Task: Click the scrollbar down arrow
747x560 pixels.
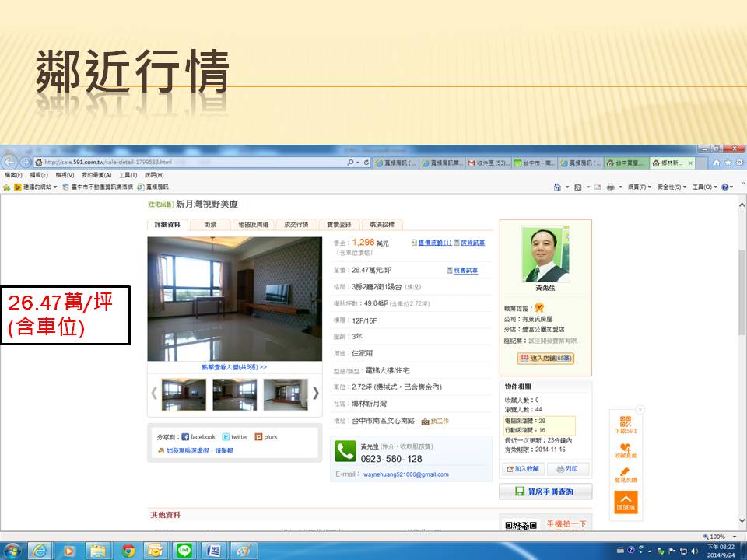Action: [742, 520]
